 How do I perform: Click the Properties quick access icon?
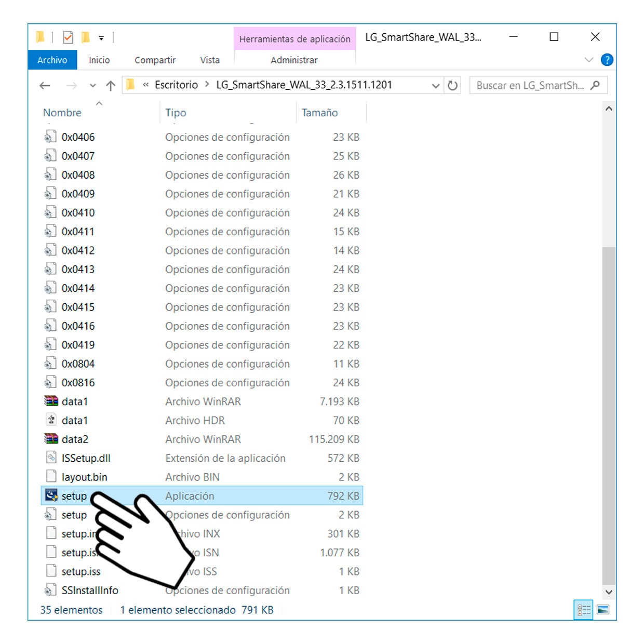pos(68,37)
